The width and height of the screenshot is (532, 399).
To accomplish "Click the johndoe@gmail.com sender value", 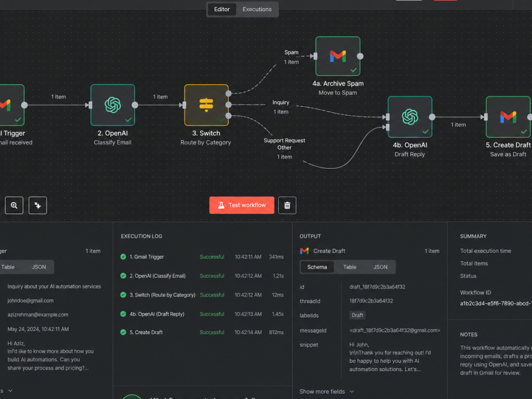I will tap(30, 301).
